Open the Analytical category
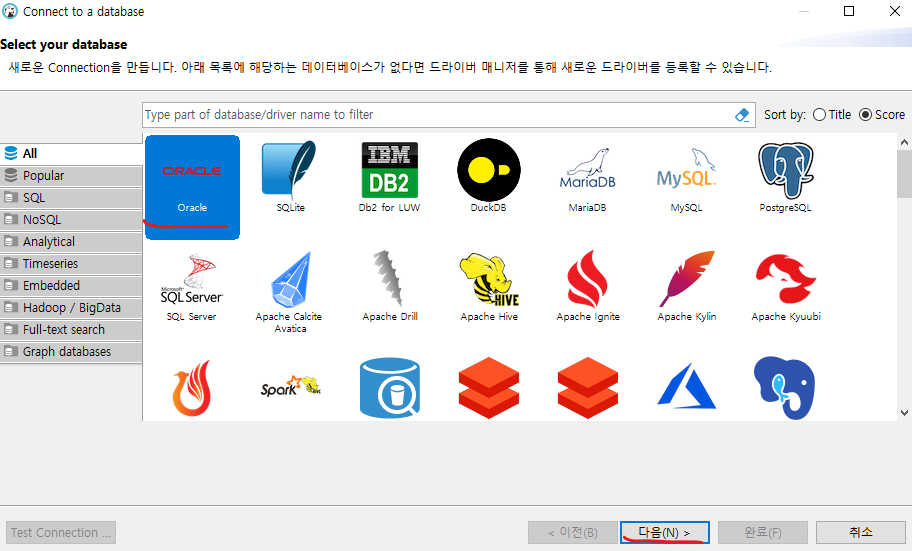This screenshot has height=551, width=912. (x=71, y=241)
